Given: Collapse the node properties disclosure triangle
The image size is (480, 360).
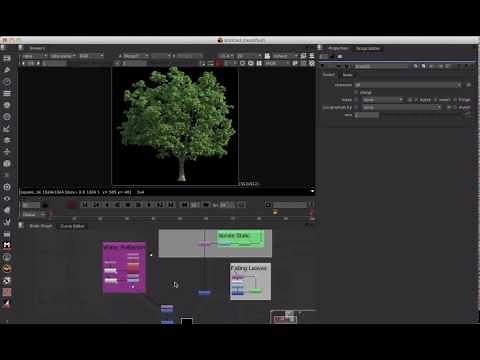Looking at the screenshot, I should [322, 66].
